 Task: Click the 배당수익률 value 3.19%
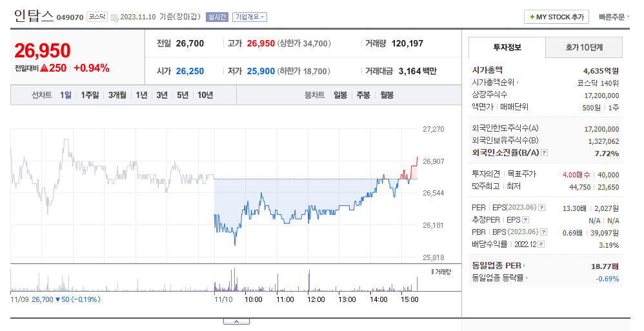point(609,245)
